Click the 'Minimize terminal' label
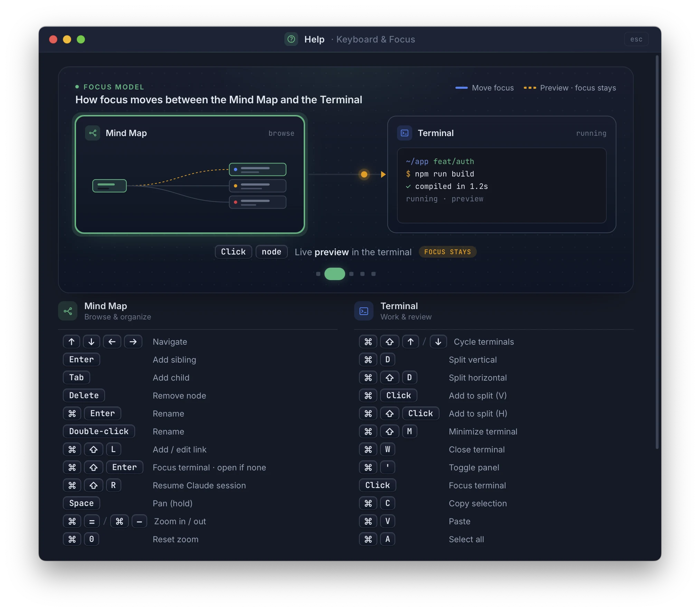700x612 pixels. pyautogui.click(x=483, y=431)
